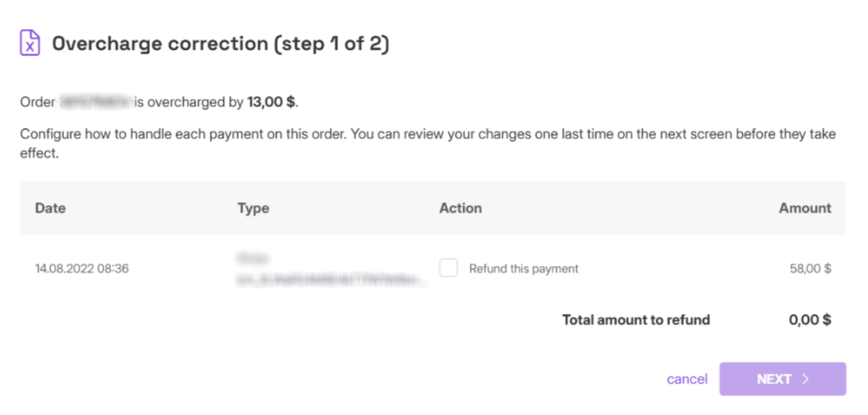
Task: Click the Date column header
Action: point(50,208)
